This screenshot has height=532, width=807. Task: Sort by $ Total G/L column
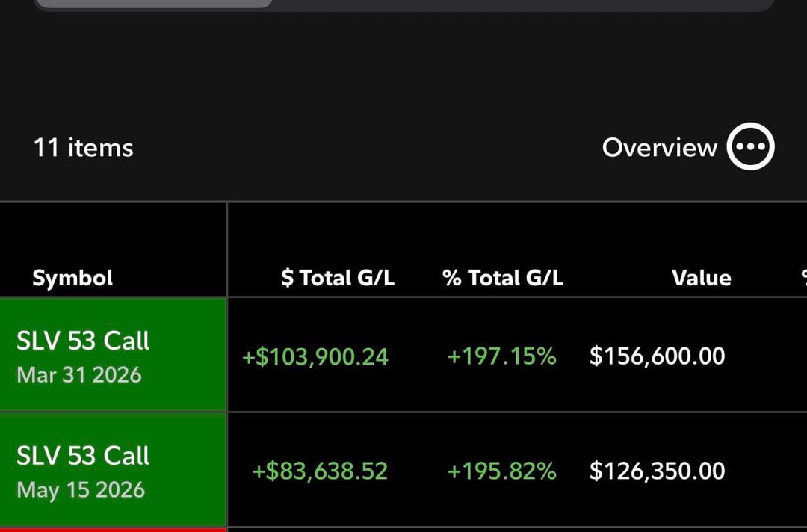pyautogui.click(x=337, y=278)
